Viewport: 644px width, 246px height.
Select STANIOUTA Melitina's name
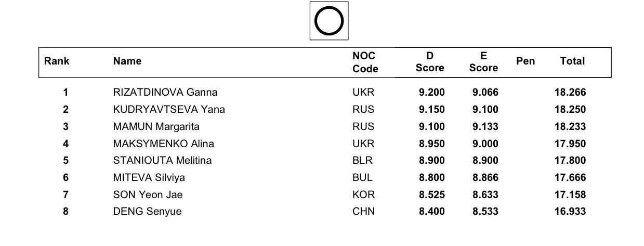click(x=162, y=161)
